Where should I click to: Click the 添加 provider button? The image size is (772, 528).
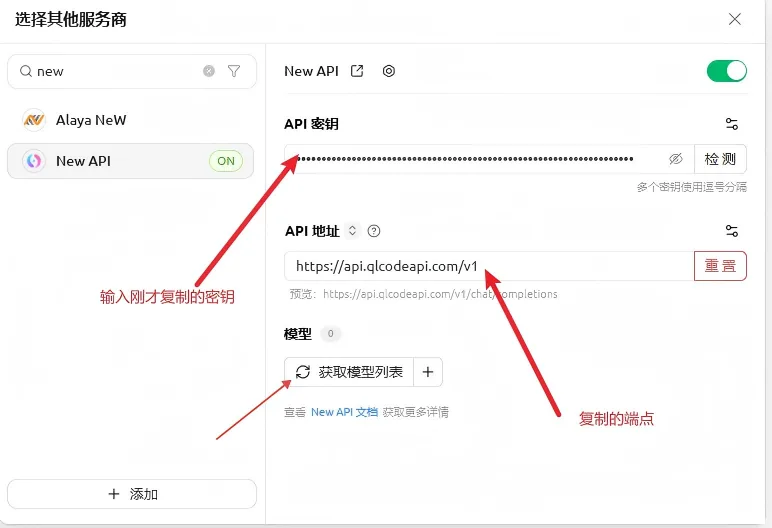pyautogui.click(x=132, y=494)
